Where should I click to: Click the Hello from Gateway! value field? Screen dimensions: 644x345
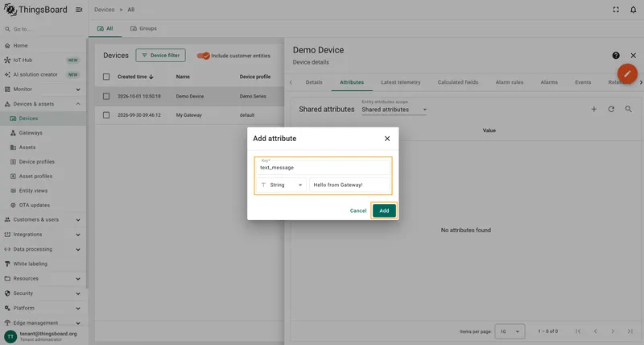click(349, 185)
